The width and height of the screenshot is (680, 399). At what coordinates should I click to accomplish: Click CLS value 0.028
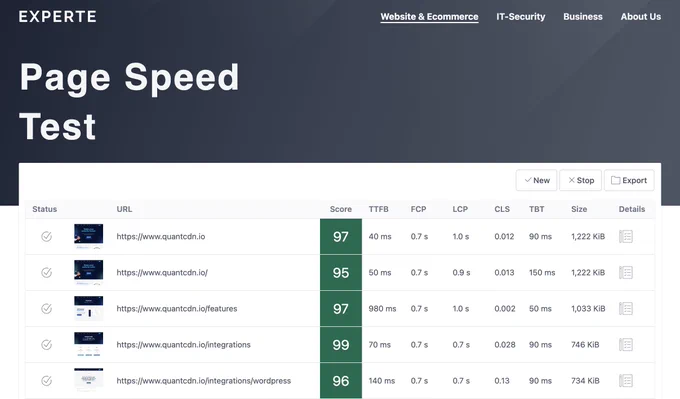(505, 344)
